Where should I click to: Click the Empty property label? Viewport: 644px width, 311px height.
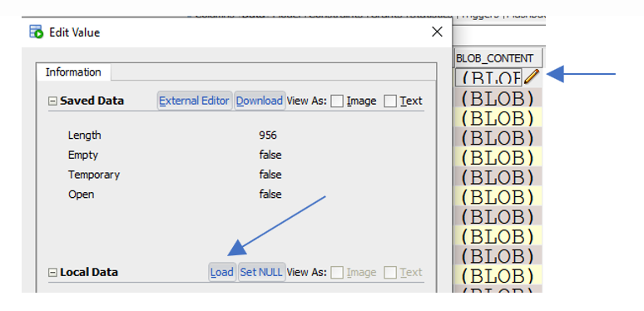pyautogui.click(x=83, y=155)
